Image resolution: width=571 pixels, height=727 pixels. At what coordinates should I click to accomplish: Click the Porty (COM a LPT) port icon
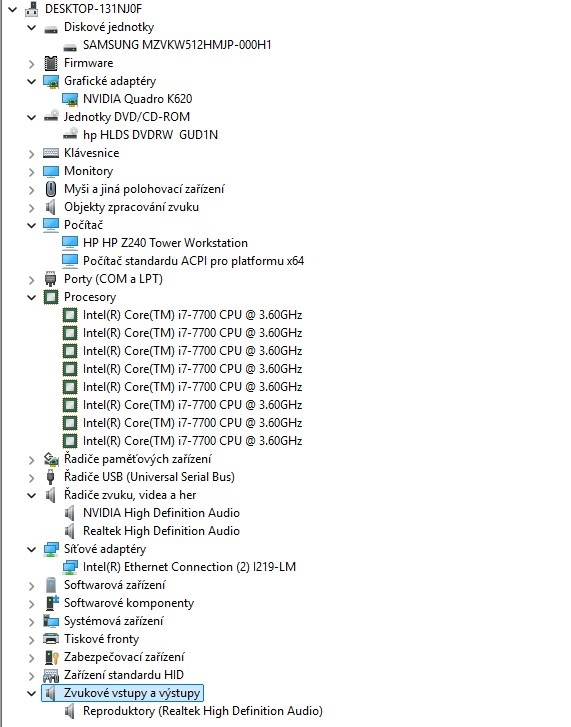coord(51,279)
